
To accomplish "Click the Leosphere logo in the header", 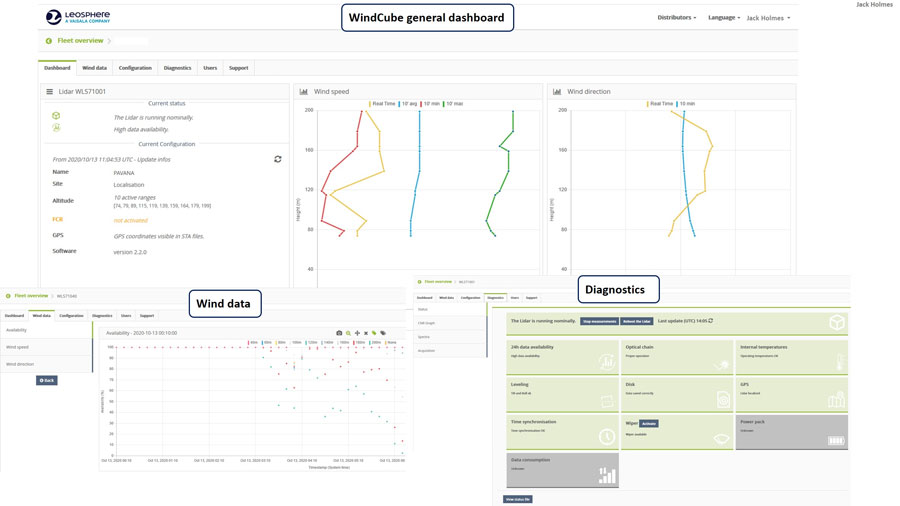I will point(77,17).
